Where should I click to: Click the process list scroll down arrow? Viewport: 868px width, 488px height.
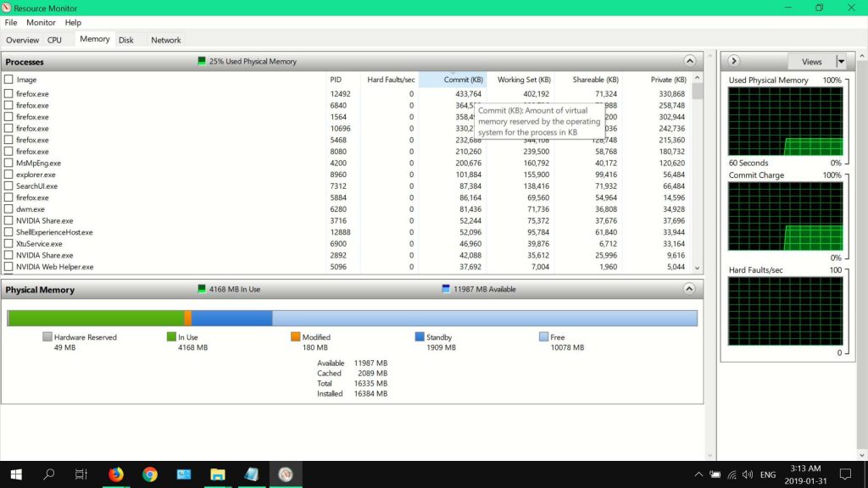(697, 268)
